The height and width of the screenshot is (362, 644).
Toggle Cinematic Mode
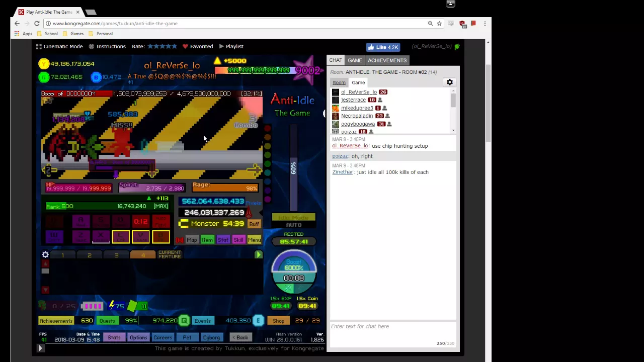point(59,46)
